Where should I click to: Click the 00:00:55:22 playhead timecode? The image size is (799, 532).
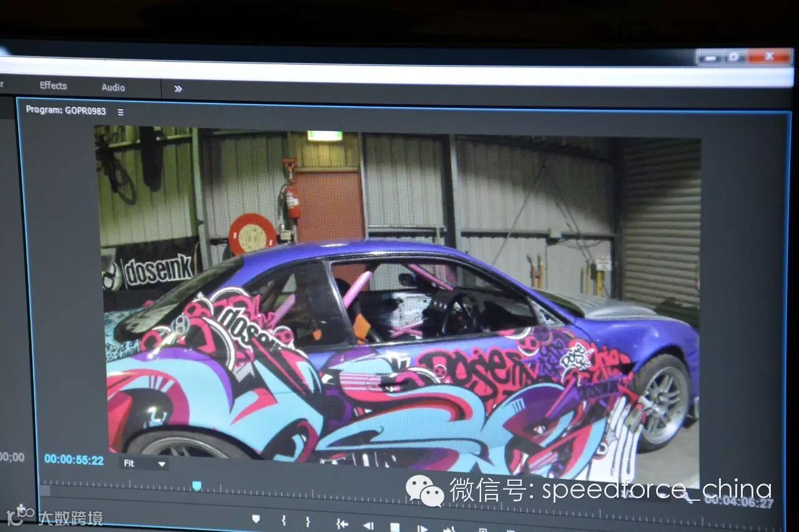[74, 460]
